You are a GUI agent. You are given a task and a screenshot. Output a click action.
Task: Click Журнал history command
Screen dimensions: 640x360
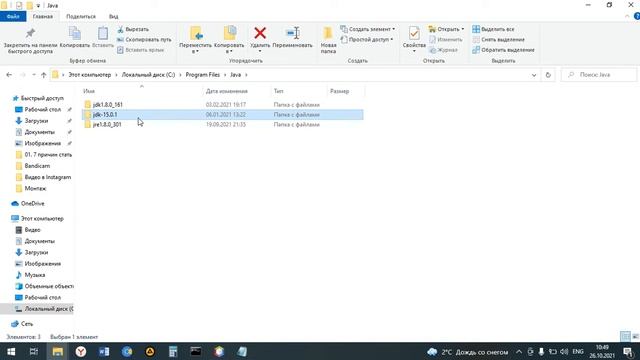[443, 50]
